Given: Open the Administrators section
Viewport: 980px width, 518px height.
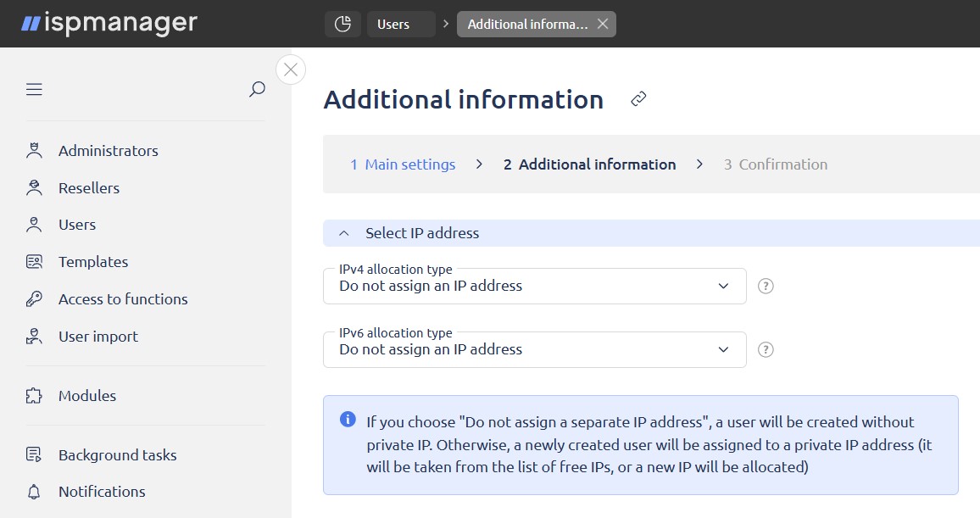Looking at the screenshot, I should click(109, 151).
